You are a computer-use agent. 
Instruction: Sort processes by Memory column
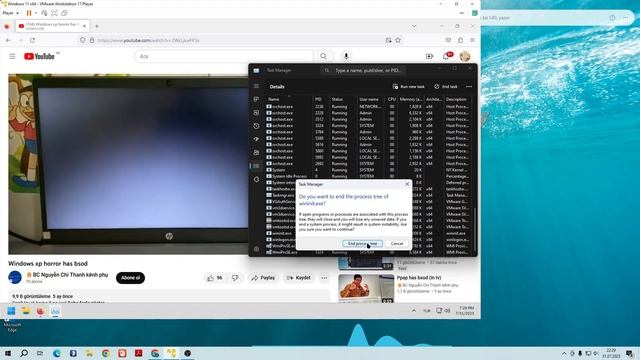click(411, 99)
